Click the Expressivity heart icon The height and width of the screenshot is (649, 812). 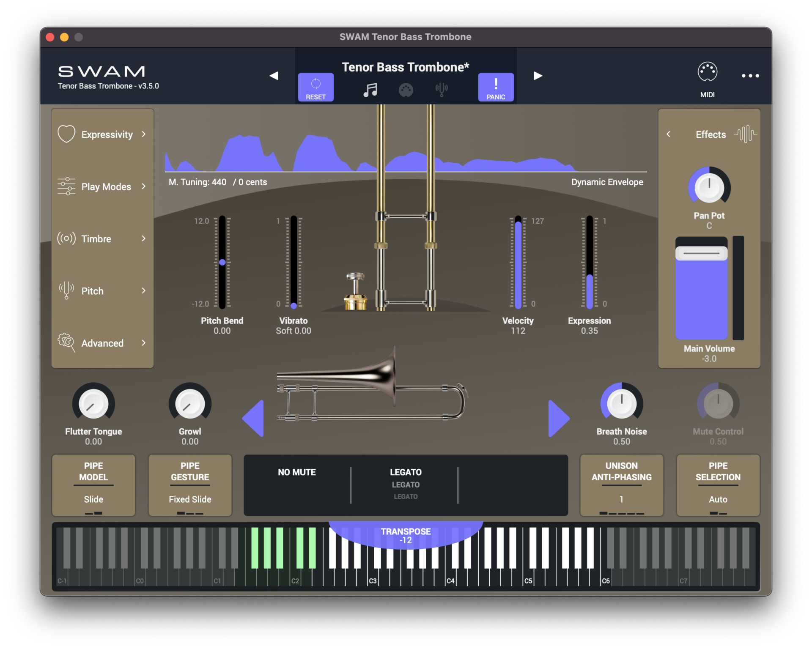click(x=66, y=134)
